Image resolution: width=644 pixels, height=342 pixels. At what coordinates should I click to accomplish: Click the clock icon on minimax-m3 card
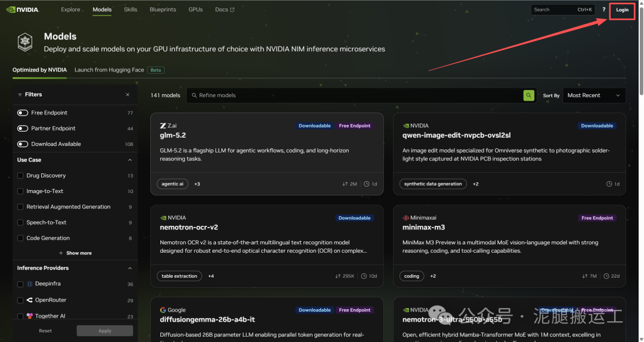(606, 276)
